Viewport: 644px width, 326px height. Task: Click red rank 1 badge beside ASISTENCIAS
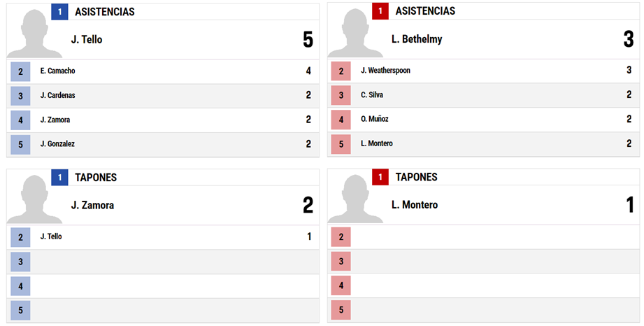(380, 11)
